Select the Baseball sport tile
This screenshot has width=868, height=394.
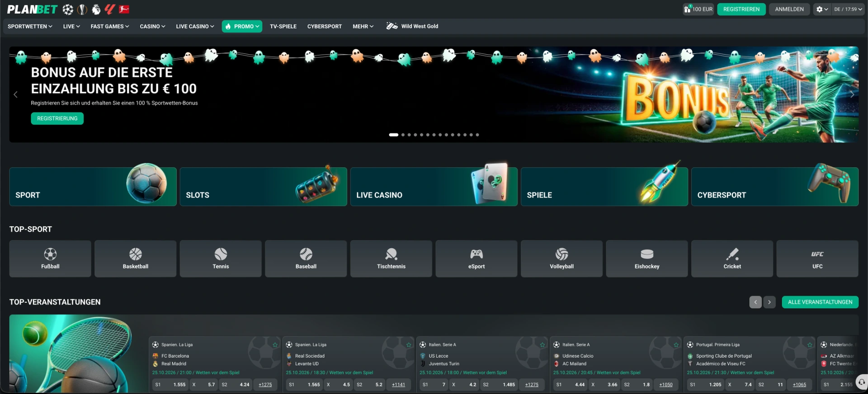[306, 258]
